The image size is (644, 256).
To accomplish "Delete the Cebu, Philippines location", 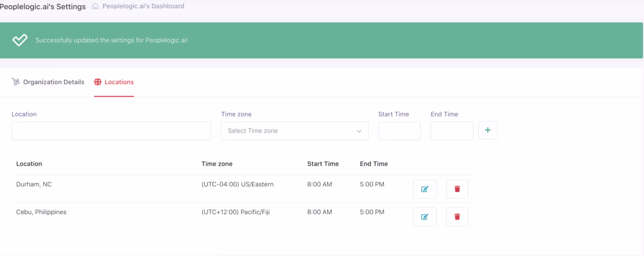I will click(x=457, y=216).
